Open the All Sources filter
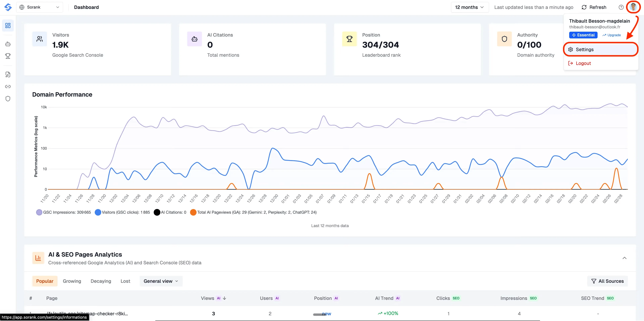Viewport: 644px width, 321px height. 607,281
